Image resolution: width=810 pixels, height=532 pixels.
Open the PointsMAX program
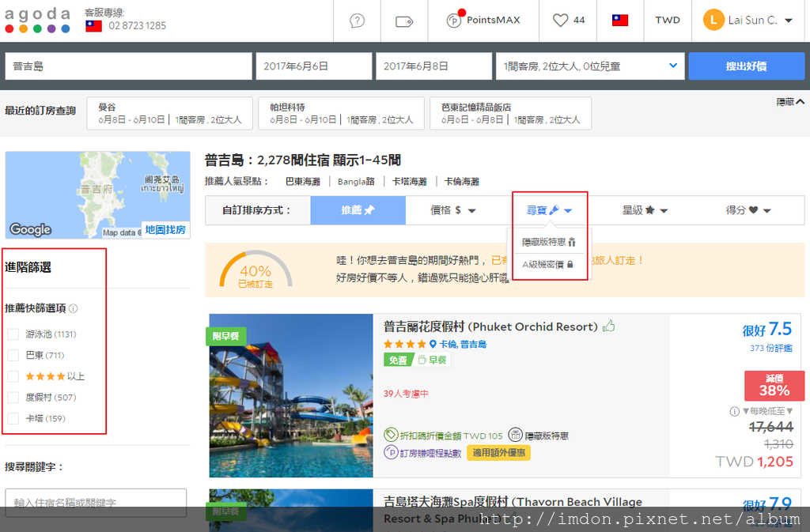[x=483, y=20]
